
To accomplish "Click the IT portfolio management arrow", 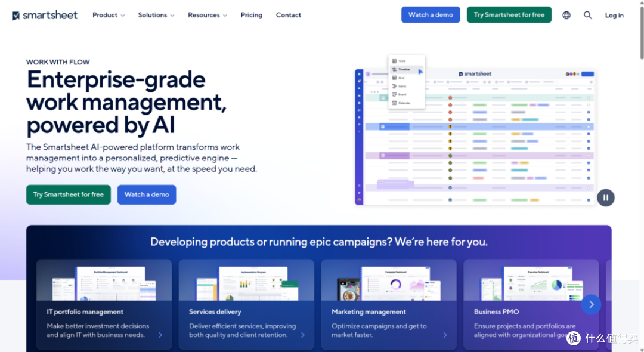I will coord(160,335).
